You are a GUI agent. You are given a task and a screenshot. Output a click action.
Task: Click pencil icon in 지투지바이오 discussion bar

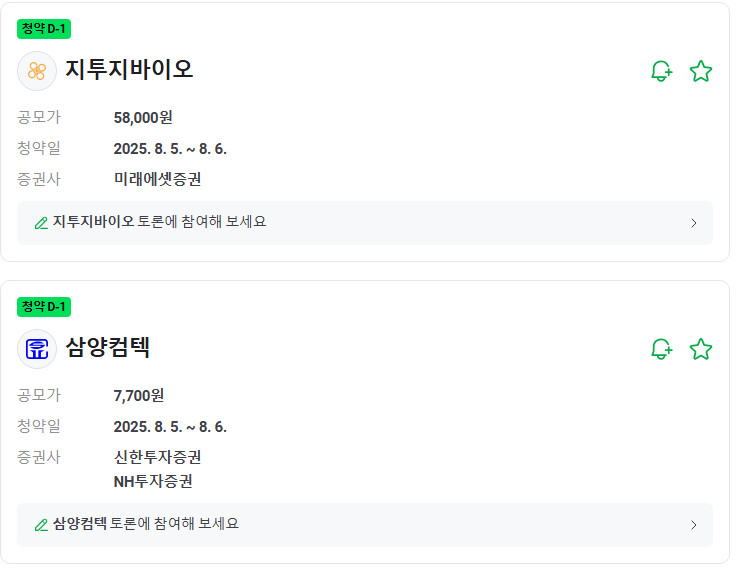click(41, 223)
